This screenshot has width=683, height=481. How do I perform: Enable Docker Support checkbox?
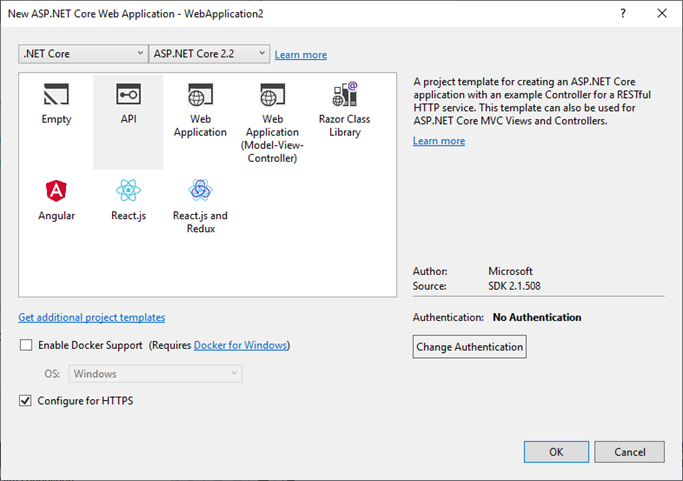pyautogui.click(x=26, y=346)
